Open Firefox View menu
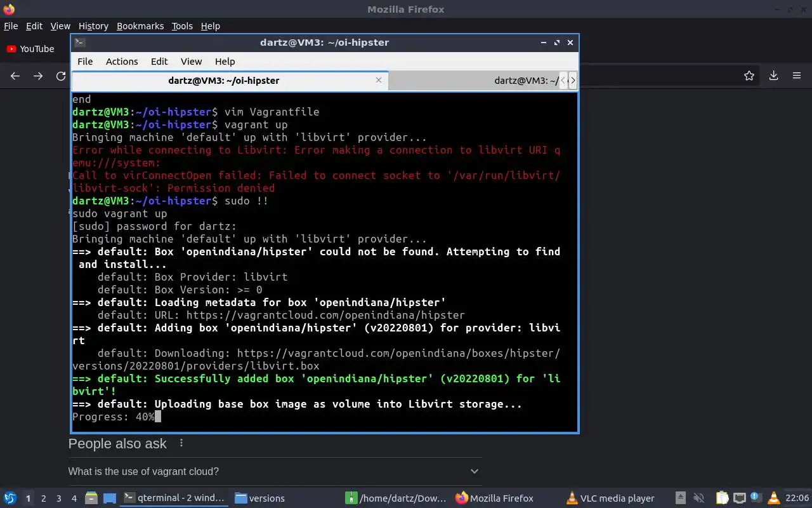Viewport: 812px width, 508px height. pyautogui.click(x=60, y=26)
